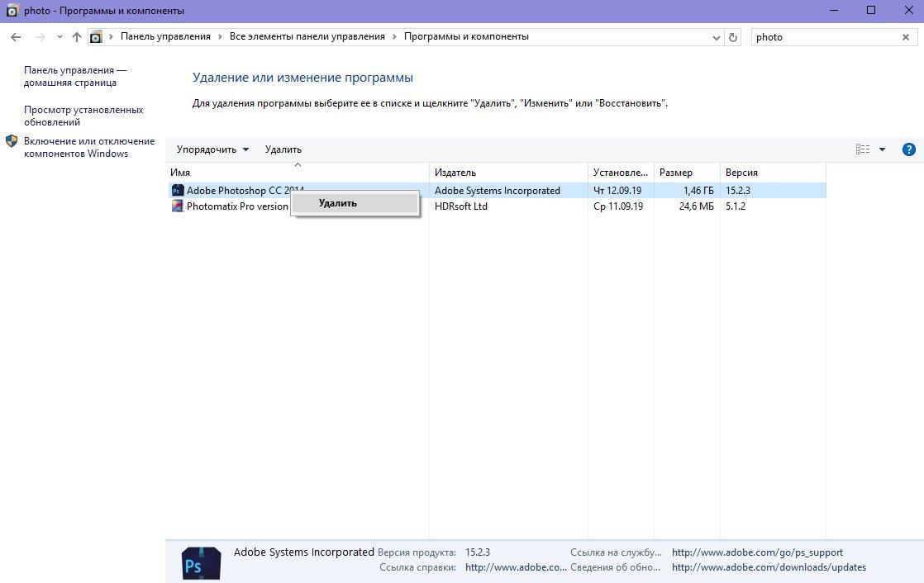Image resolution: width=924 pixels, height=583 pixels.
Task: Go up one level with the Up arrow
Action: 77,37
